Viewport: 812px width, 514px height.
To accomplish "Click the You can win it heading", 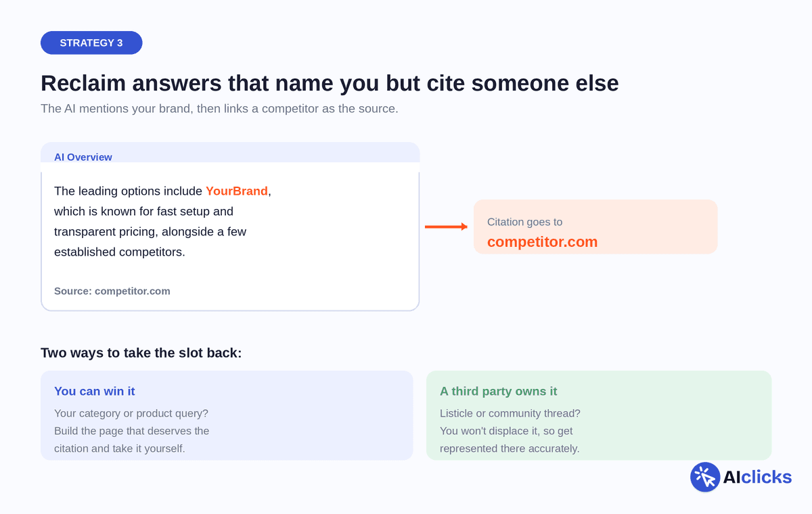I will pos(95,391).
